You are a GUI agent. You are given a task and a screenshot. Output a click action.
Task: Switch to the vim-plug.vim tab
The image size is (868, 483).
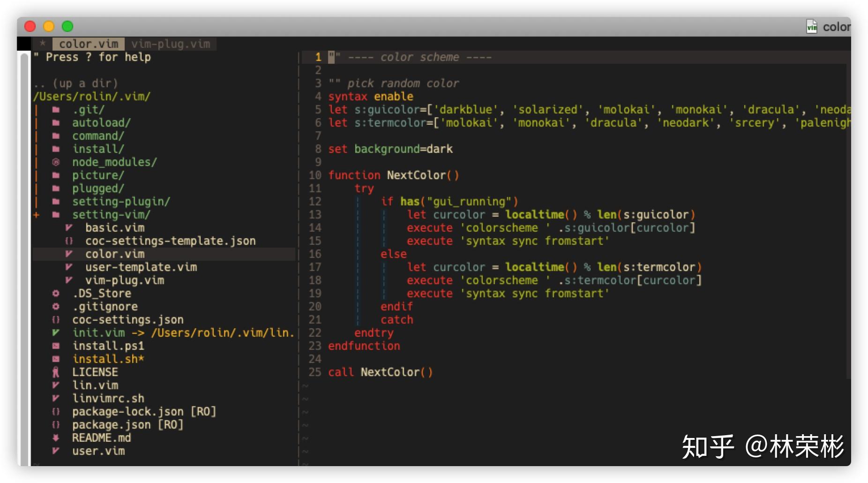pos(171,44)
